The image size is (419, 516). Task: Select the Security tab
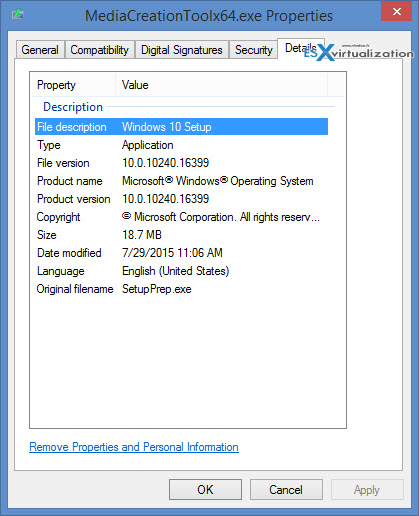[254, 50]
